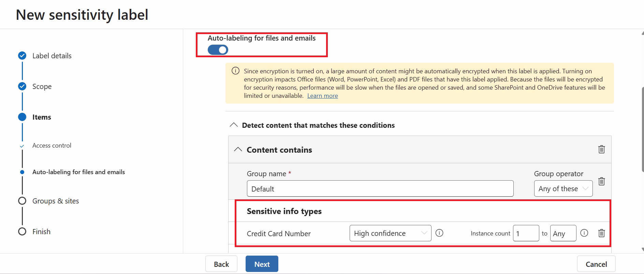Collapse Detect content that matches these conditions
The height and width of the screenshot is (274, 644).
234,125
